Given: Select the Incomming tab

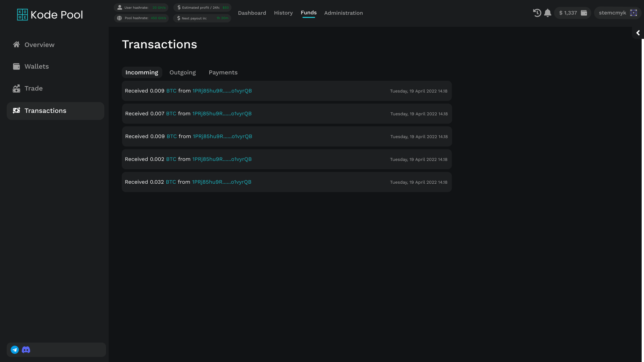Looking at the screenshot, I should point(142,72).
